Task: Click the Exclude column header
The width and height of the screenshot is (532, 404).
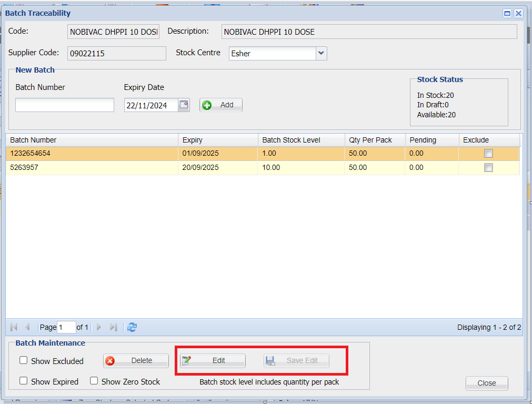Action: [x=489, y=140]
